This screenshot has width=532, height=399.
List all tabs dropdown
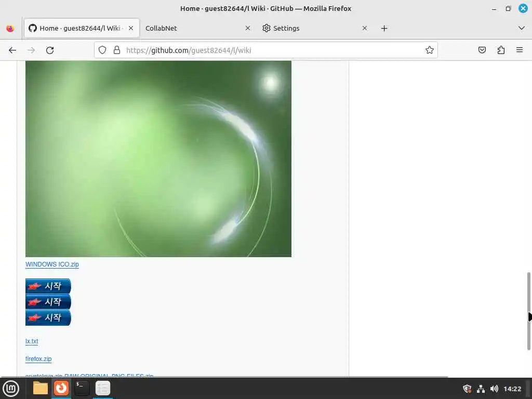click(522, 28)
